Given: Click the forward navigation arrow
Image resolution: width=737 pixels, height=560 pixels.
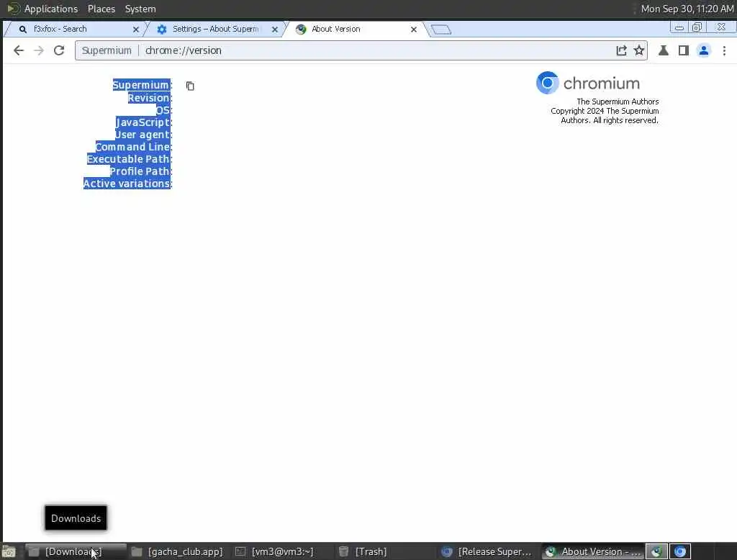Looking at the screenshot, I should 39,50.
